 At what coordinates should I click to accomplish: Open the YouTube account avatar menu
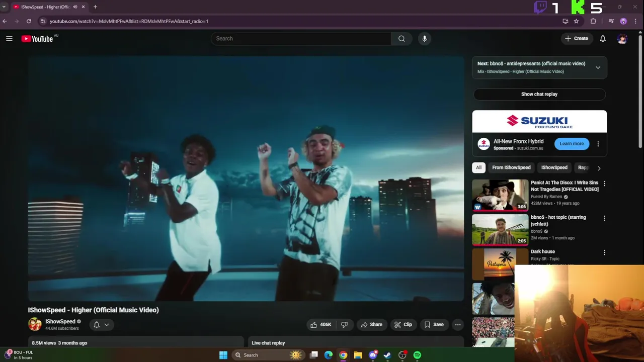[x=622, y=39]
